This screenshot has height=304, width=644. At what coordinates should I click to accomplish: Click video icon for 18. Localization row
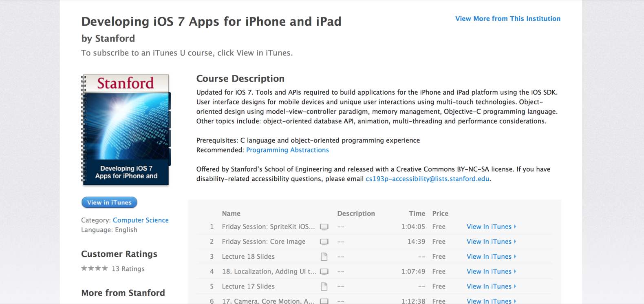[x=324, y=272]
